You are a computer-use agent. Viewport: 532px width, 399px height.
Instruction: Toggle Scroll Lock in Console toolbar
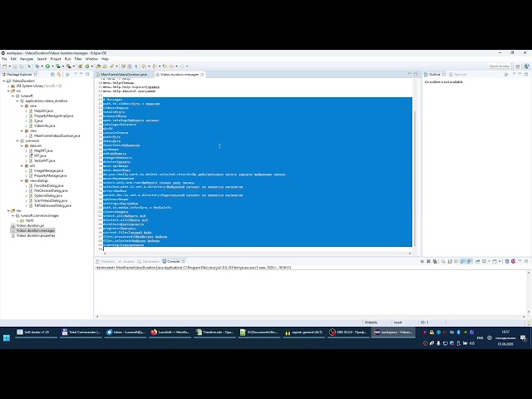450,261
